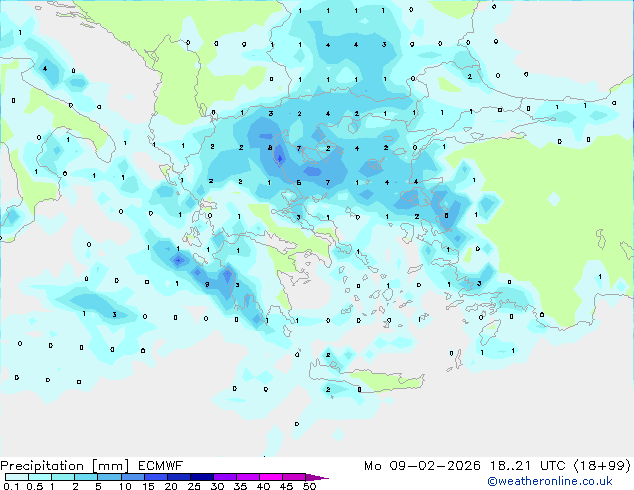This screenshot has height=490, width=634.
Task: Click the '45' legend value
Action: 286,486
